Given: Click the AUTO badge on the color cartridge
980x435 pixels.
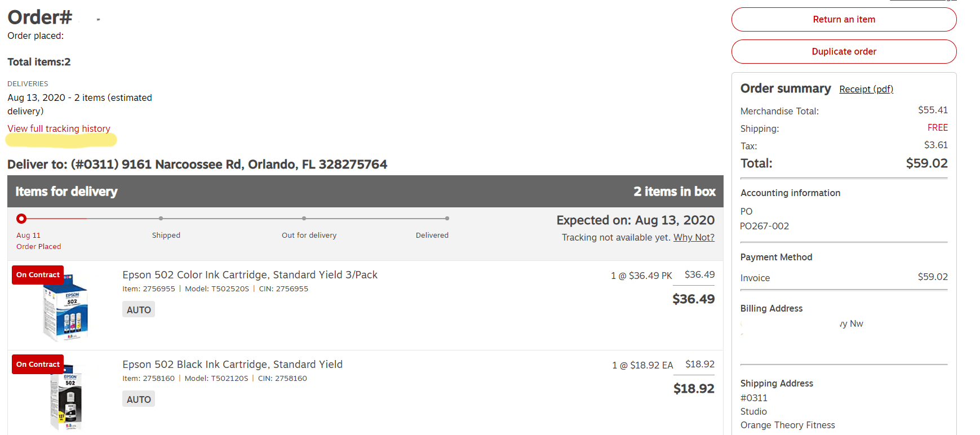Looking at the screenshot, I should tap(138, 309).
